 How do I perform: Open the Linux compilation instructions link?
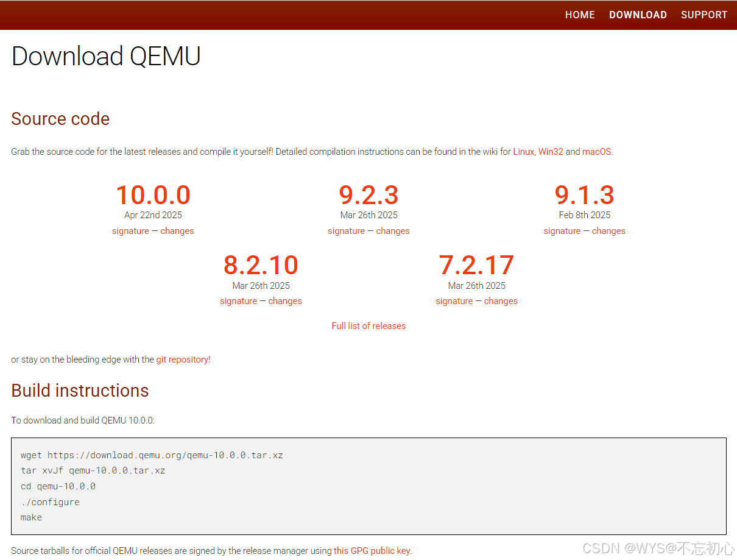click(523, 151)
